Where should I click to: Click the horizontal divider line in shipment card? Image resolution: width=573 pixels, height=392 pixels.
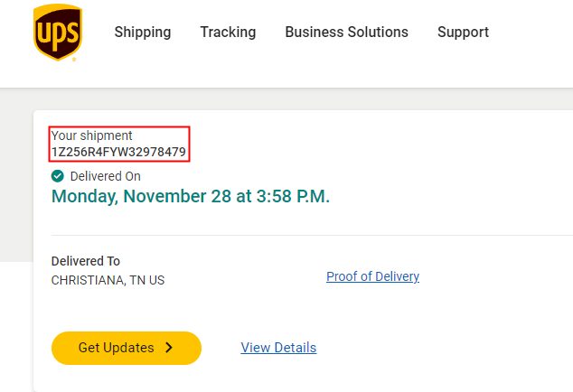click(307, 235)
